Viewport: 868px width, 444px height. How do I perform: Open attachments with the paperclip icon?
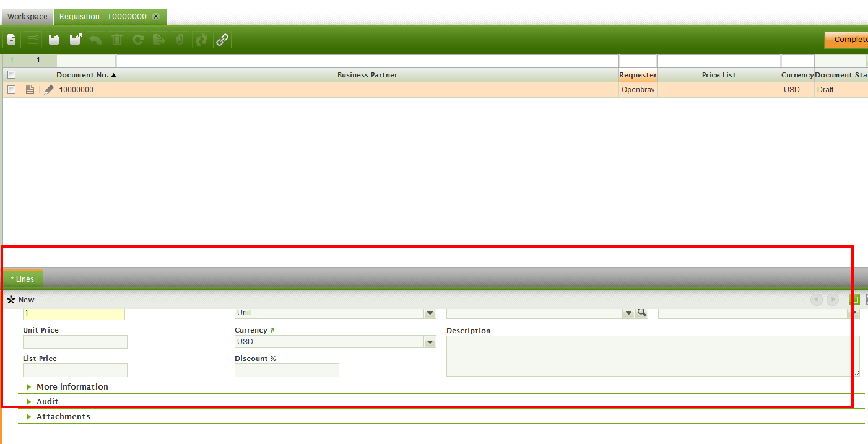(180, 40)
